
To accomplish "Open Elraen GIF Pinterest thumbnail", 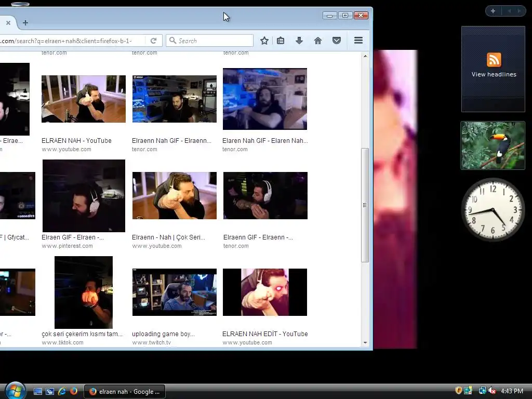I will coord(84,196).
